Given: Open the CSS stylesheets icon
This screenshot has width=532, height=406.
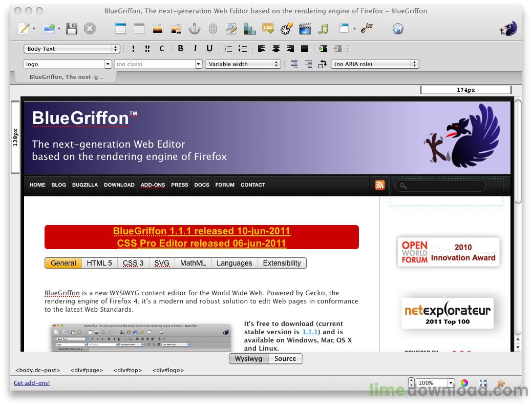Looking at the screenshot, I should tap(268, 29).
